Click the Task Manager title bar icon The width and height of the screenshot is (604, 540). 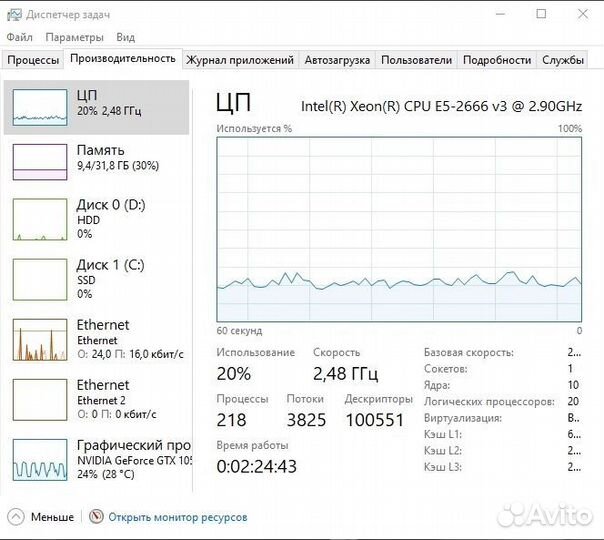(x=14, y=15)
